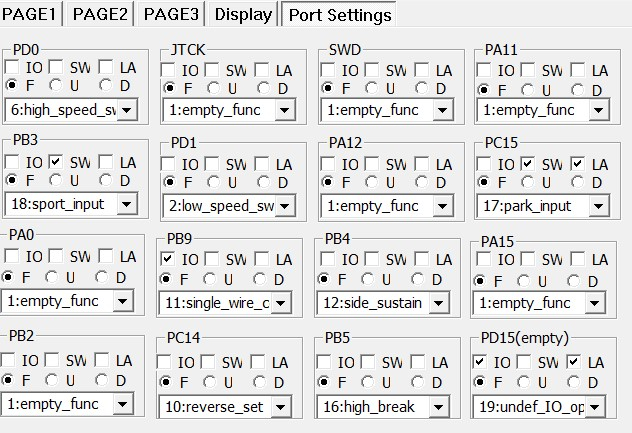Expand the PB5 high_break dropdown list
632x433 pixels.
point(437,406)
